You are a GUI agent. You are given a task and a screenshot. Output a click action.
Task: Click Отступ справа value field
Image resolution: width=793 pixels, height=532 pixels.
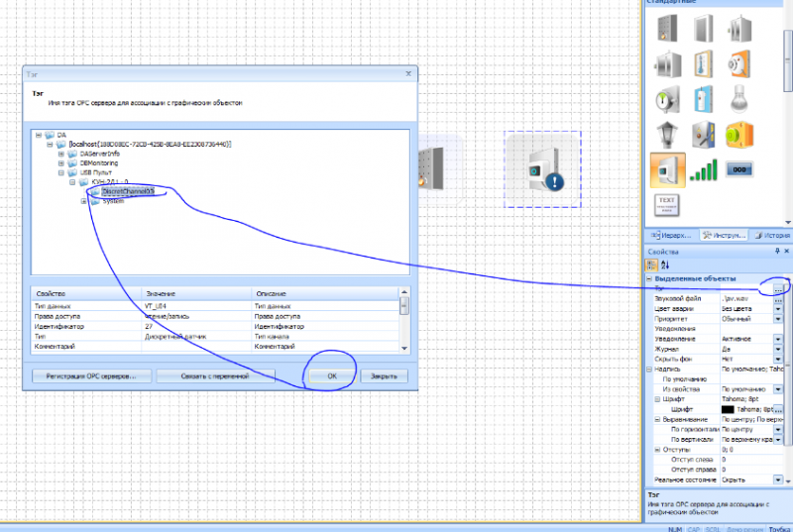751,470
